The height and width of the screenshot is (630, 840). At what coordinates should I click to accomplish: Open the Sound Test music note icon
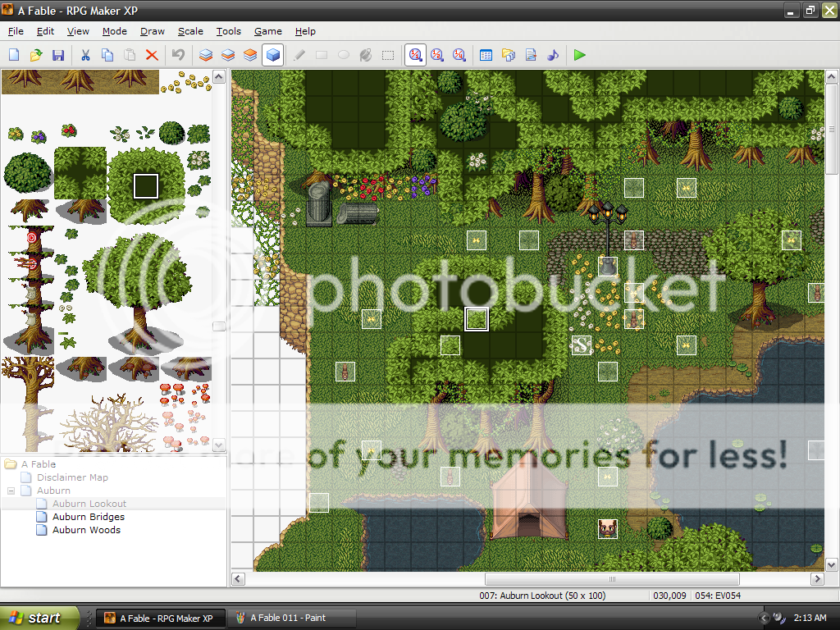pos(553,55)
